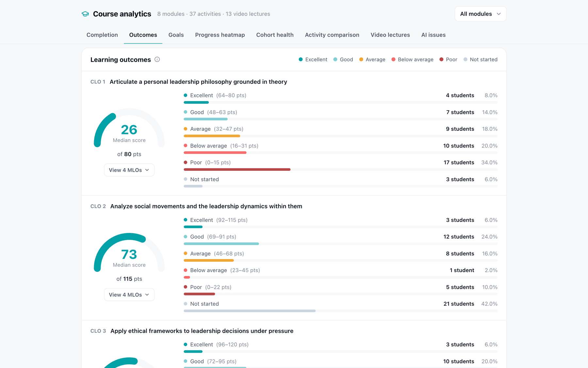Click the 'of 115 pts' text under CLO 2
The height and width of the screenshot is (368, 588).
(129, 279)
